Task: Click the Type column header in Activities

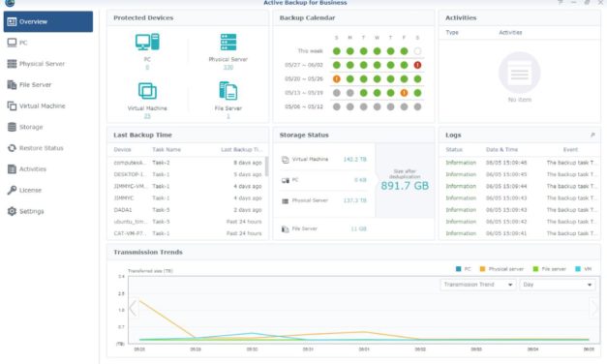Action: pyautogui.click(x=452, y=33)
